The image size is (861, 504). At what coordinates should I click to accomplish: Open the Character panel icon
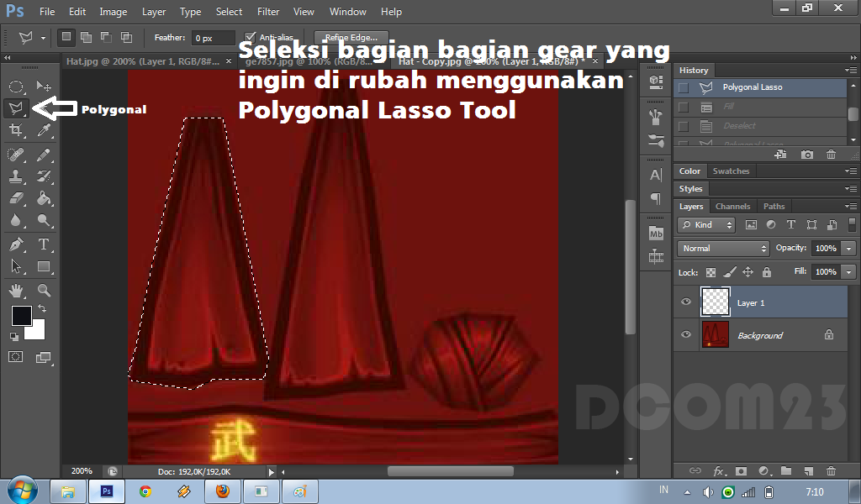coord(656,175)
